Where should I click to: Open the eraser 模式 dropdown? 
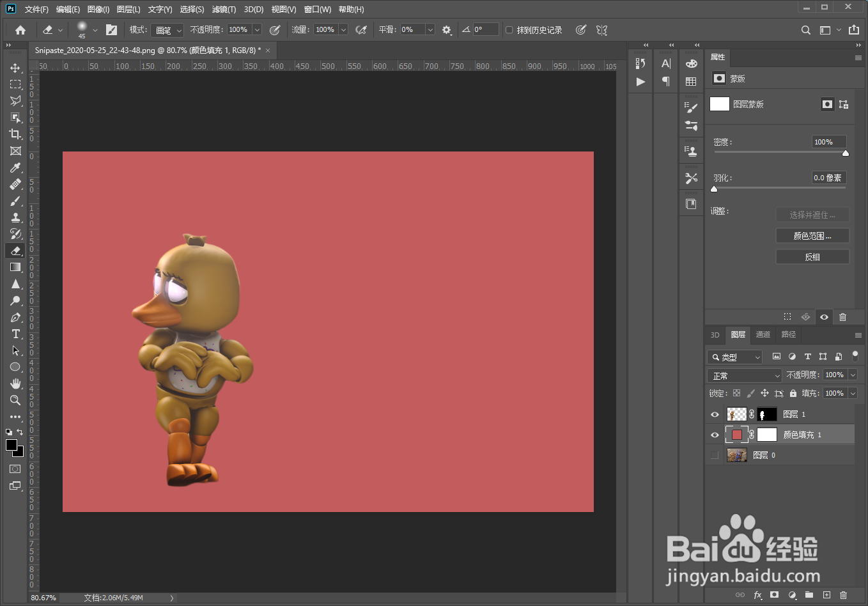167,30
